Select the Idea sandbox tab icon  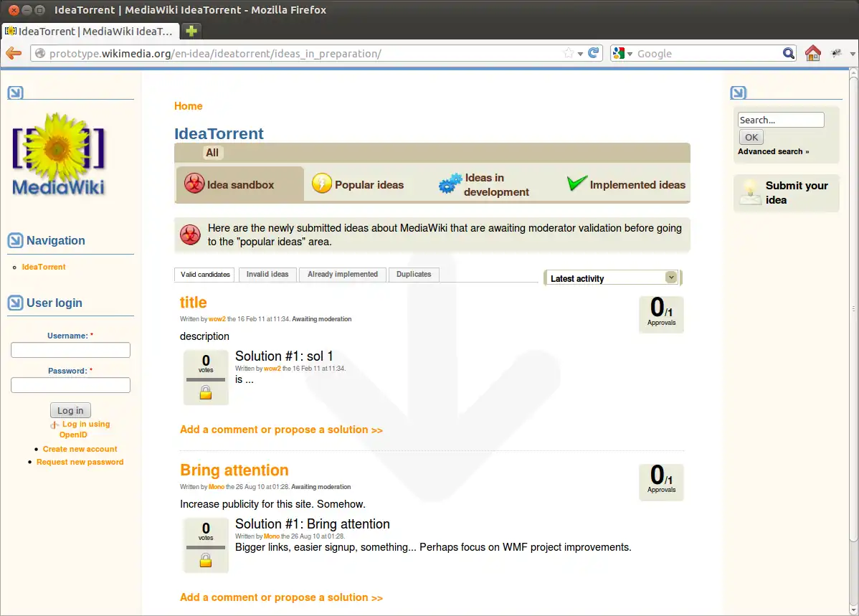194,184
